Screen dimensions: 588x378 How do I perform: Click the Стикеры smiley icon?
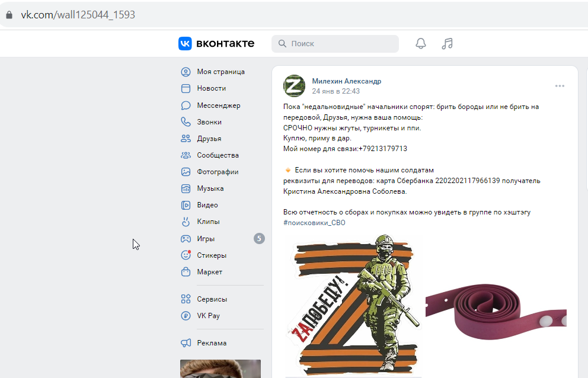[x=186, y=255]
